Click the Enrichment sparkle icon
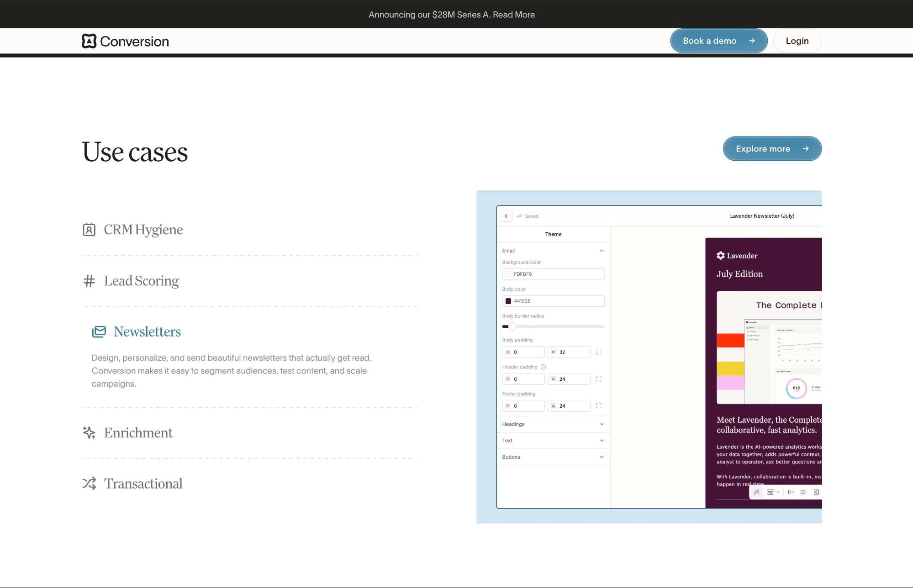The height and width of the screenshot is (588, 913). pos(89,432)
